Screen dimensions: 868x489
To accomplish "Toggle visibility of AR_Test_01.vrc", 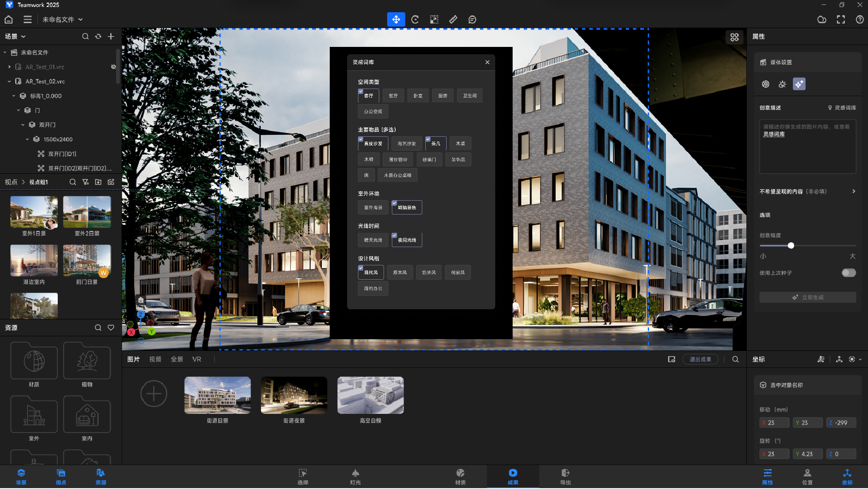I will pos(113,67).
